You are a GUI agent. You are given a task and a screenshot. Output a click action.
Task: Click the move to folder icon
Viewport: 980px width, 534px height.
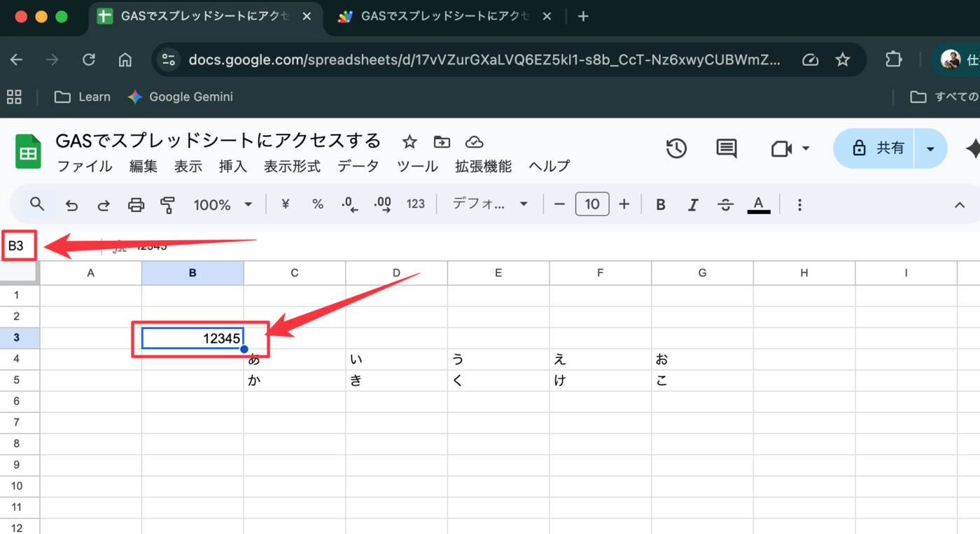click(442, 142)
